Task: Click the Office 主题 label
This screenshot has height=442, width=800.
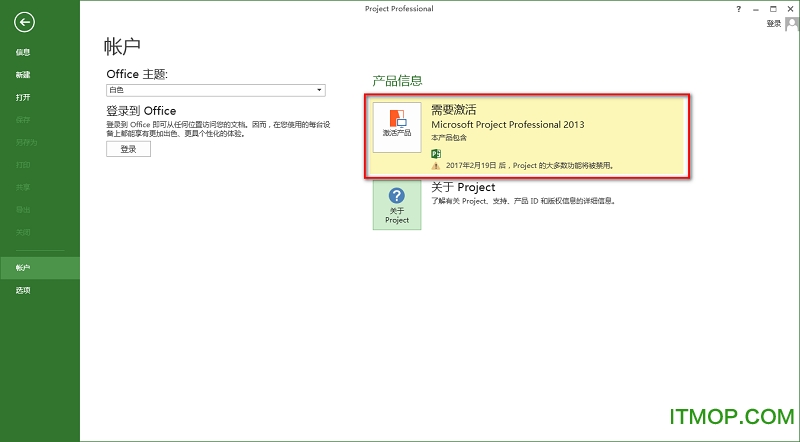Action: tap(137, 74)
